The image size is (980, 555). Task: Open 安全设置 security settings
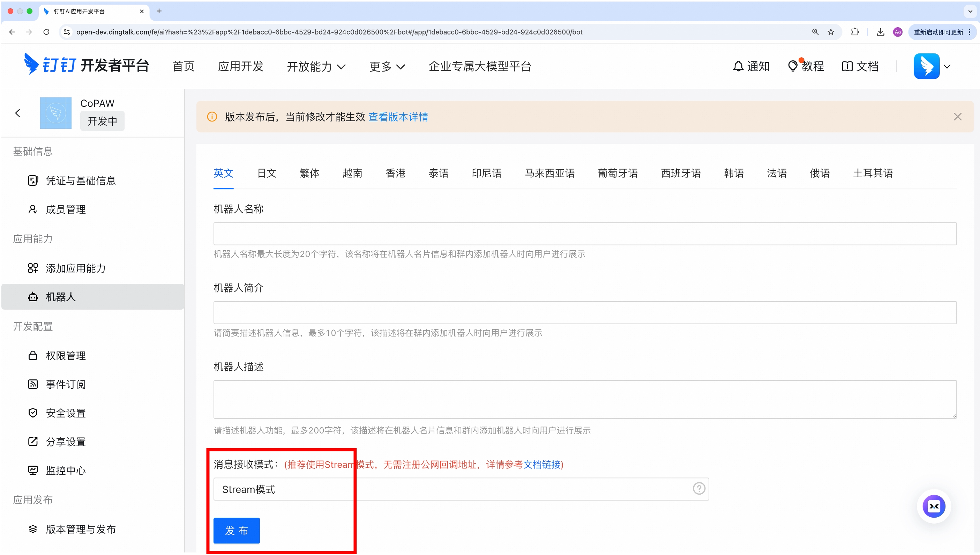point(65,413)
